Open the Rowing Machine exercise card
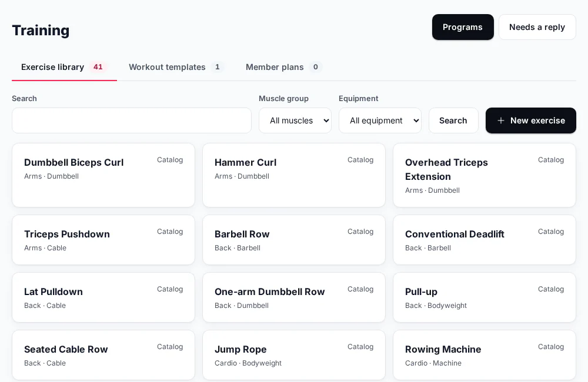Screen dimensions: 588x382 [485, 355]
